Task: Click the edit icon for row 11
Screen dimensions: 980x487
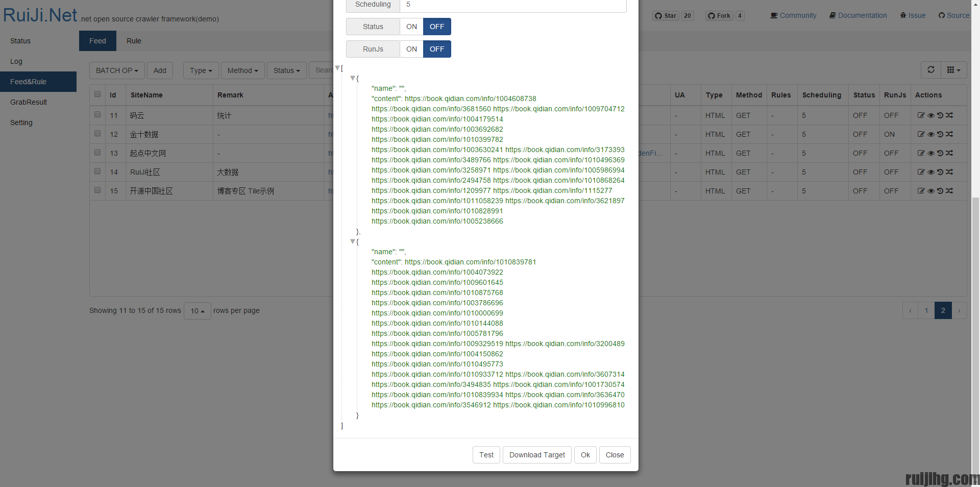Action: (921, 115)
